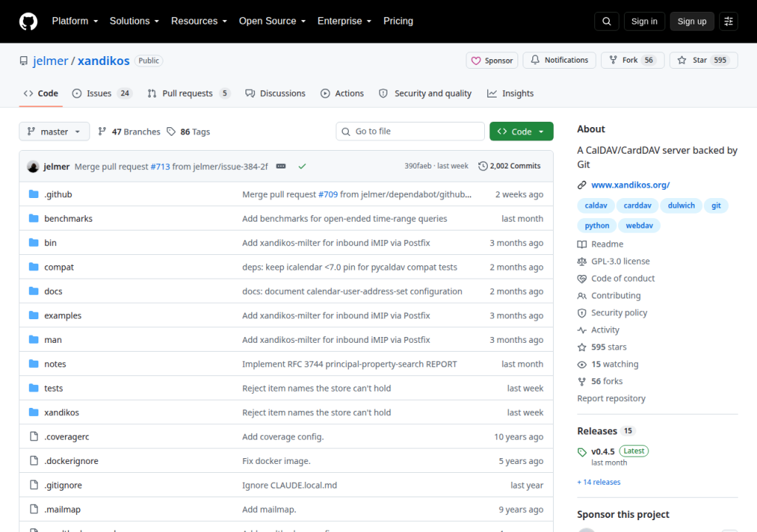The height and width of the screenshot is (532, 757).
Task: Click the link icon beside www.xandikos.org
Action: pos(582,185)
